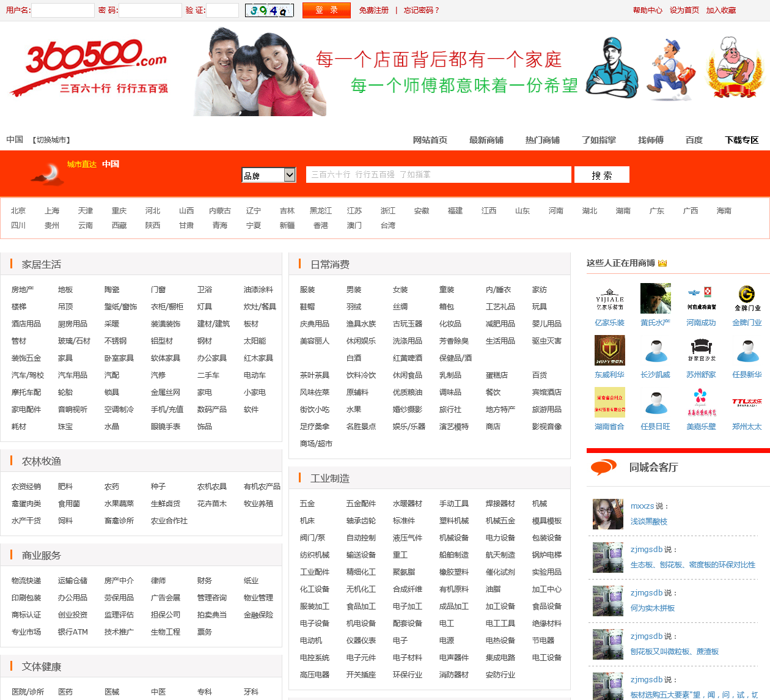Open 找师傅 nav item
The width and height of the screenshot is (770, 700).
[650, 140]
